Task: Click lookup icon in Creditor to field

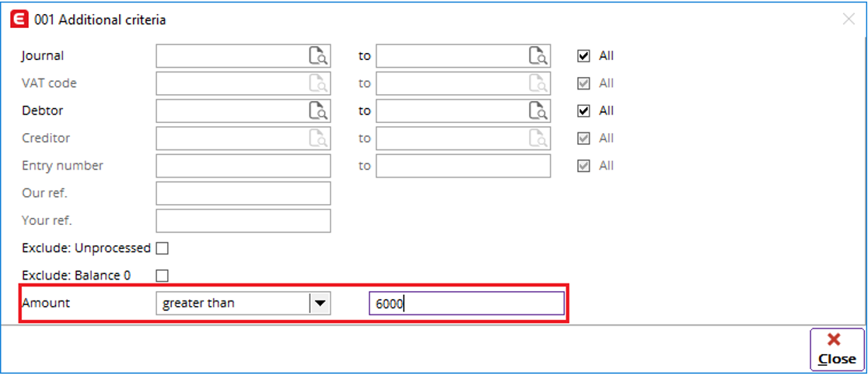Action: (x=538, y=139)
